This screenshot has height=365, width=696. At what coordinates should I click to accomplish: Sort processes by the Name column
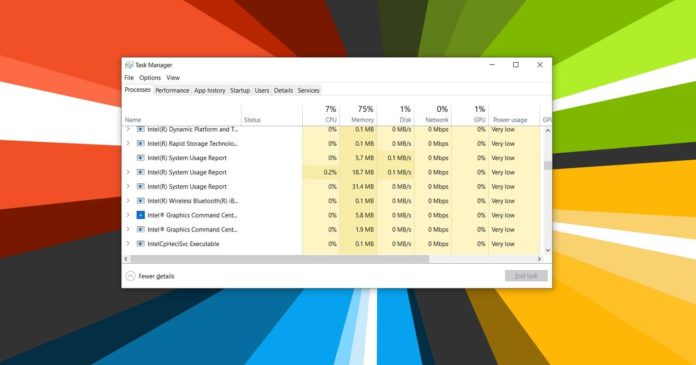coord(182,115)
